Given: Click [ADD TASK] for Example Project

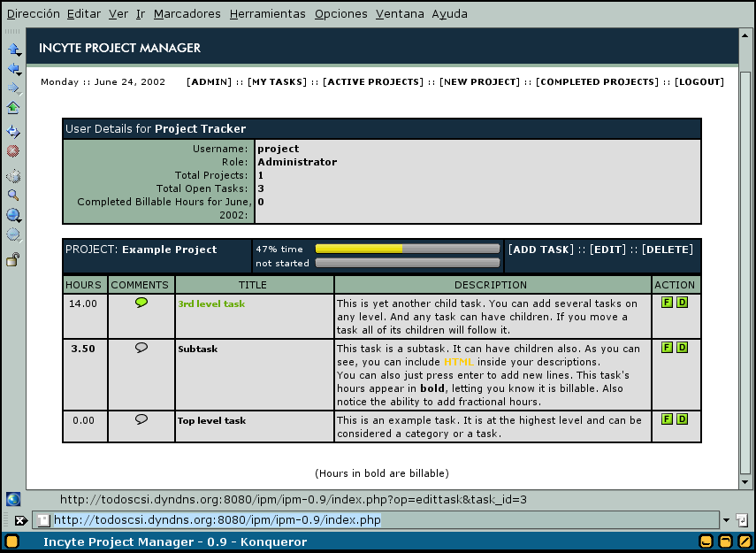Looking at the screenshot, I should pyautogui.click(x=541, y=250).
